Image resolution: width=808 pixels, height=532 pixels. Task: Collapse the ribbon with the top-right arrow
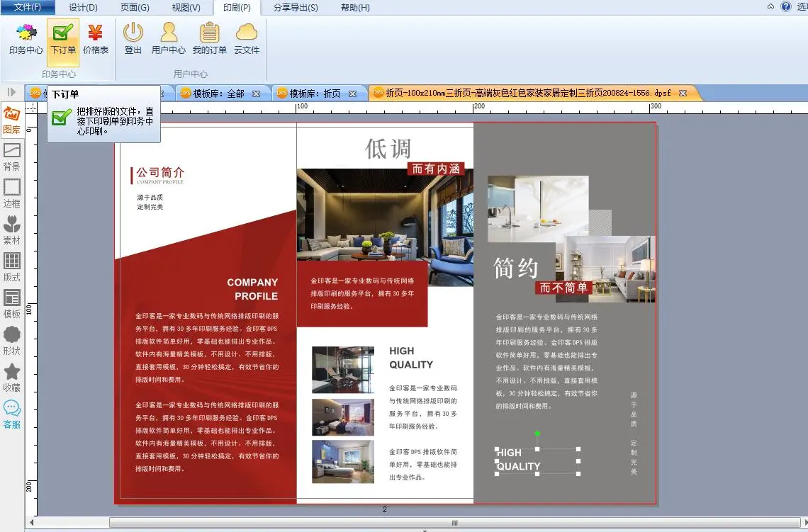tap(770, 6)
